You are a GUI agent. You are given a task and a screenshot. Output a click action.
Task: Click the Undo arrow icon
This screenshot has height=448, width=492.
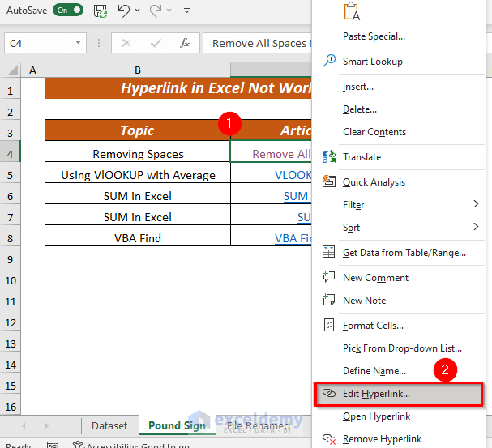tap(123, 11)
